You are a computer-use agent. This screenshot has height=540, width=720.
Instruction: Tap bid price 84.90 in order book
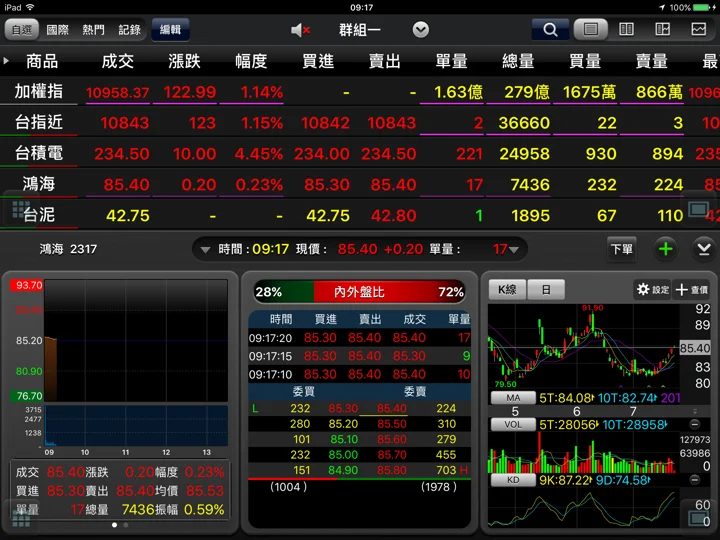343,470
